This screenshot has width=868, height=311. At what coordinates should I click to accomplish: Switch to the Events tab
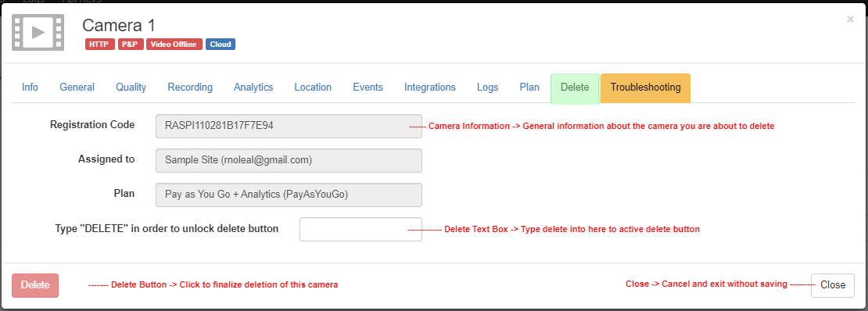(x=368, y=88)
